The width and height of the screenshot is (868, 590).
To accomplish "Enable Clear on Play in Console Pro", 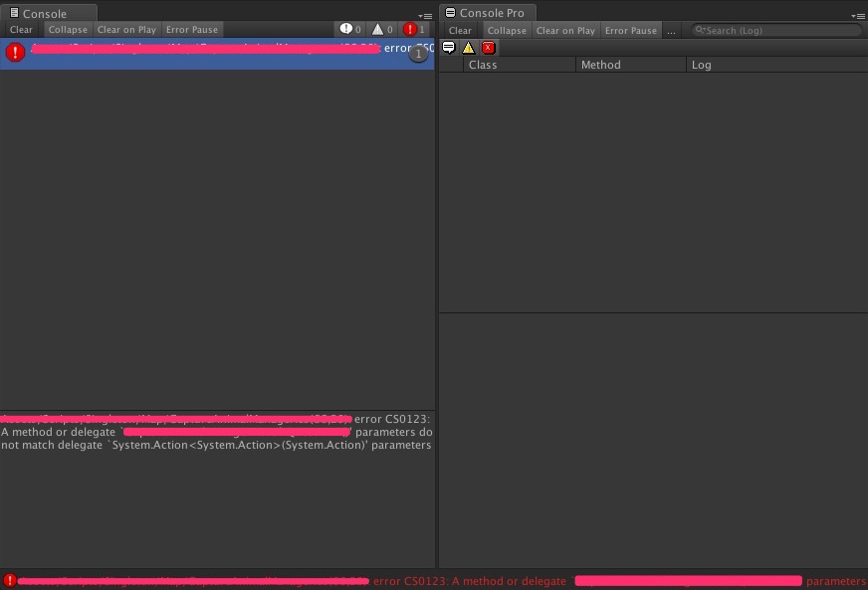I will (x=565, y=30).
